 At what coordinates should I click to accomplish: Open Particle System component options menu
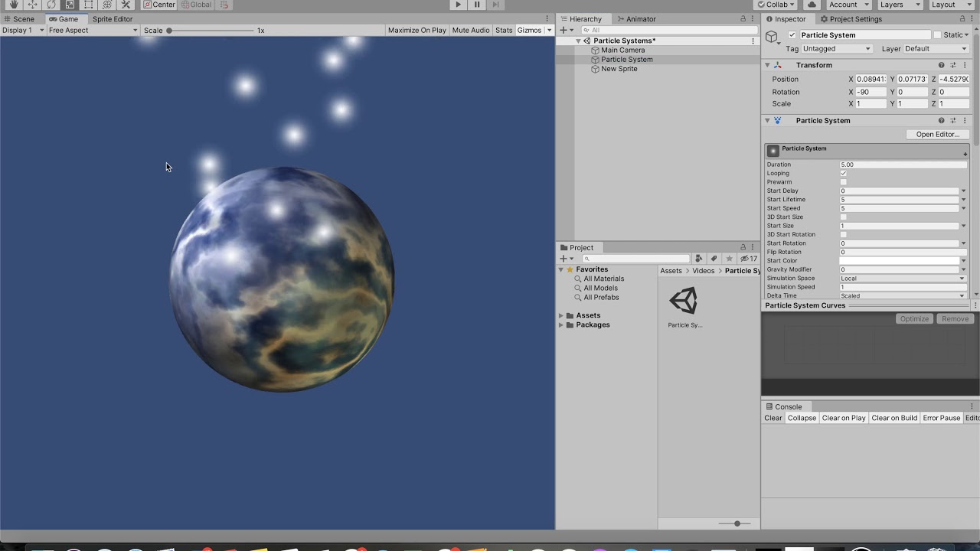coord(965,120)
